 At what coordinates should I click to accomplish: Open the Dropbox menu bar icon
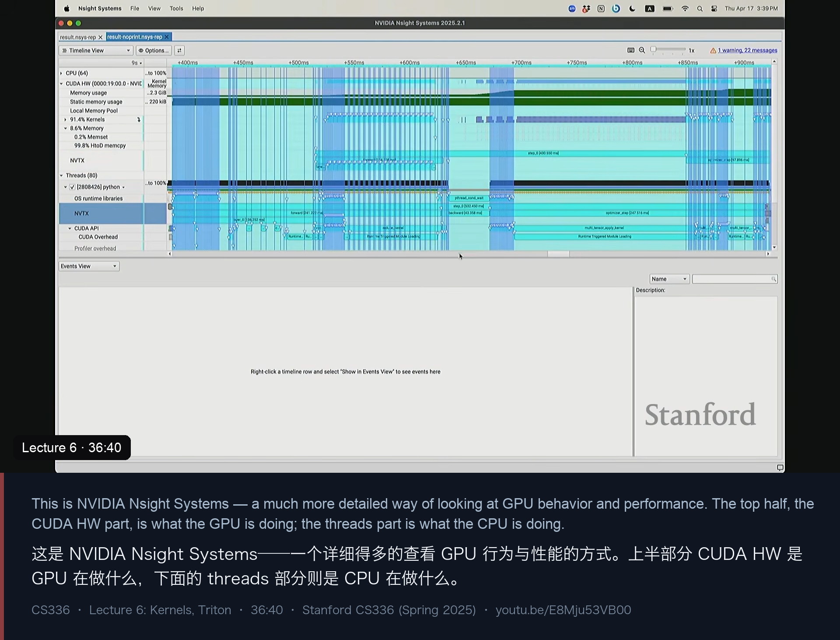(586, 8)
